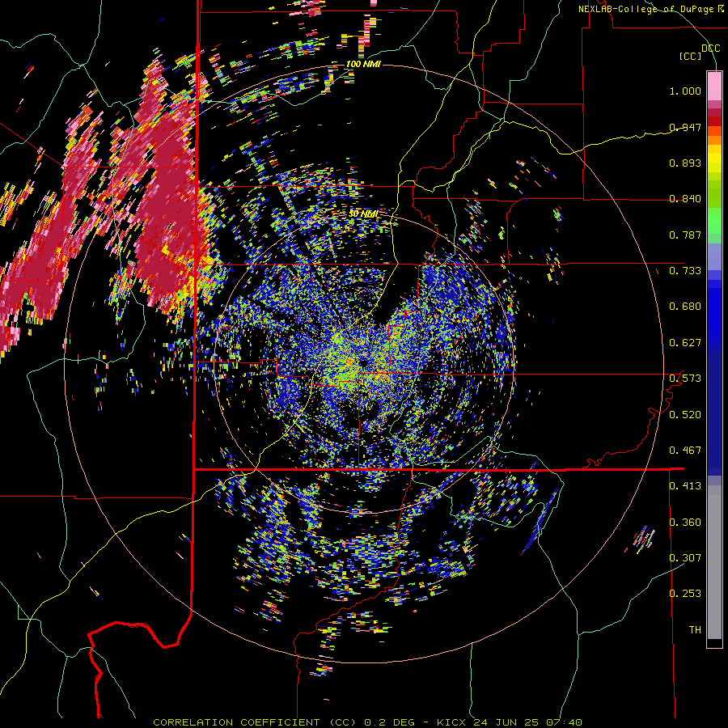Select the 0.627 scale label
The height and width of the screenshot is (728, 728).
coord(685,343)
